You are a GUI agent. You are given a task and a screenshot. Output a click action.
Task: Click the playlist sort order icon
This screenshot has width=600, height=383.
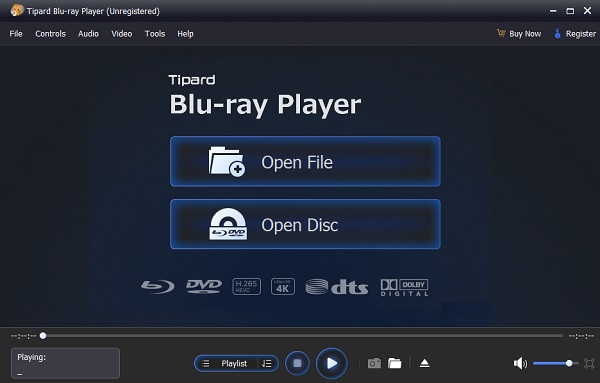(x=267, y=363)
